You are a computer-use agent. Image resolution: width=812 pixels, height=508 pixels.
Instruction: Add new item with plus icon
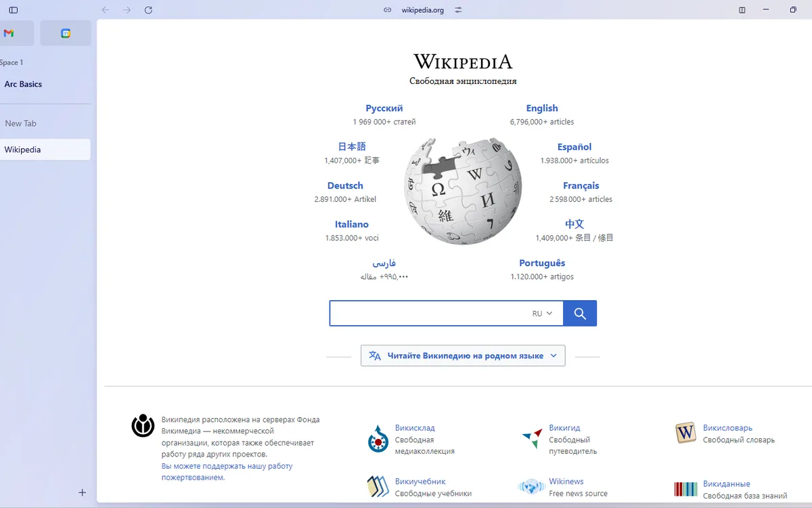[83, 492]
